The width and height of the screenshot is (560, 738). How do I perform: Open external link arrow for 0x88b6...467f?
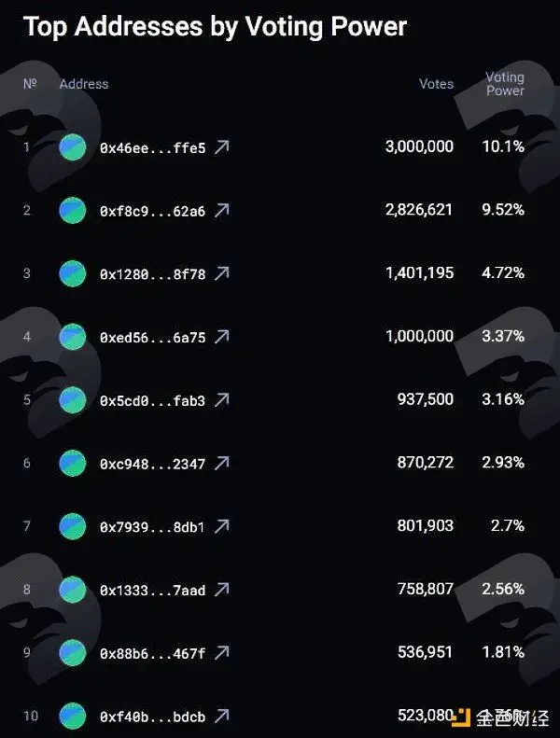(x=222, y=653)
